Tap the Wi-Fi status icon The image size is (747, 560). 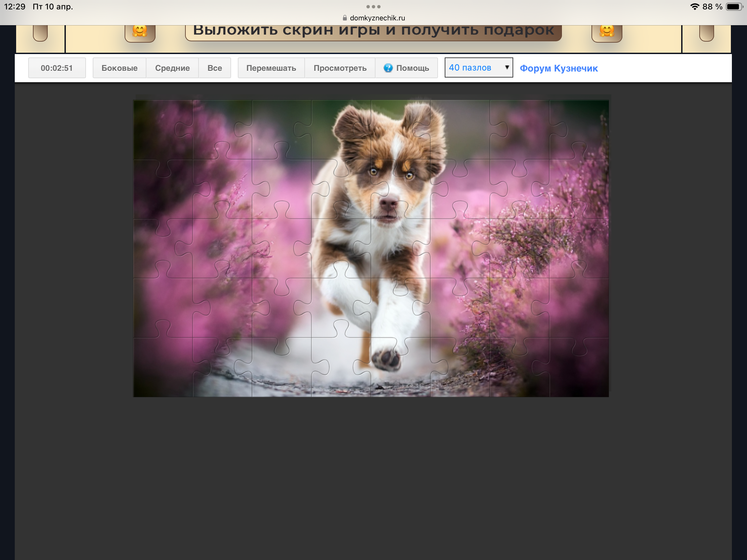(694, 7)
